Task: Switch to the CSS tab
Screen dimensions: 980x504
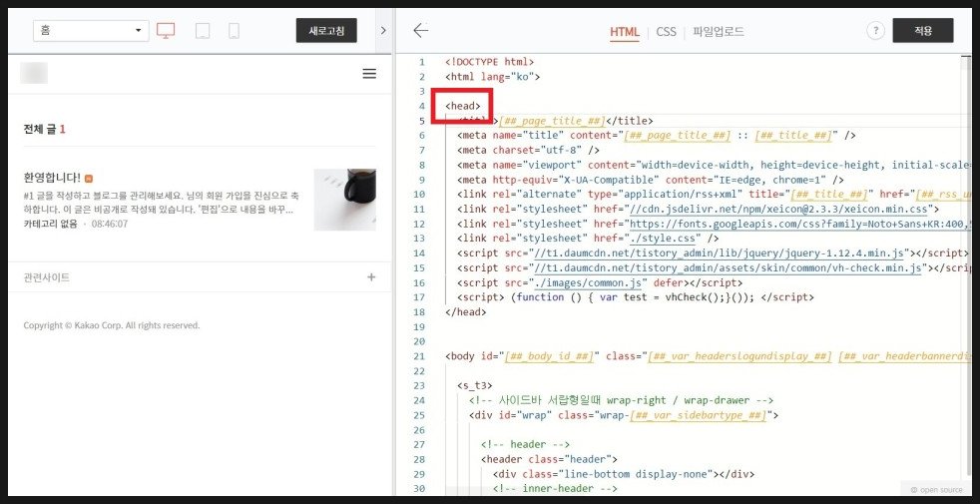Action: pyautogui.click(x=666, y=32)
